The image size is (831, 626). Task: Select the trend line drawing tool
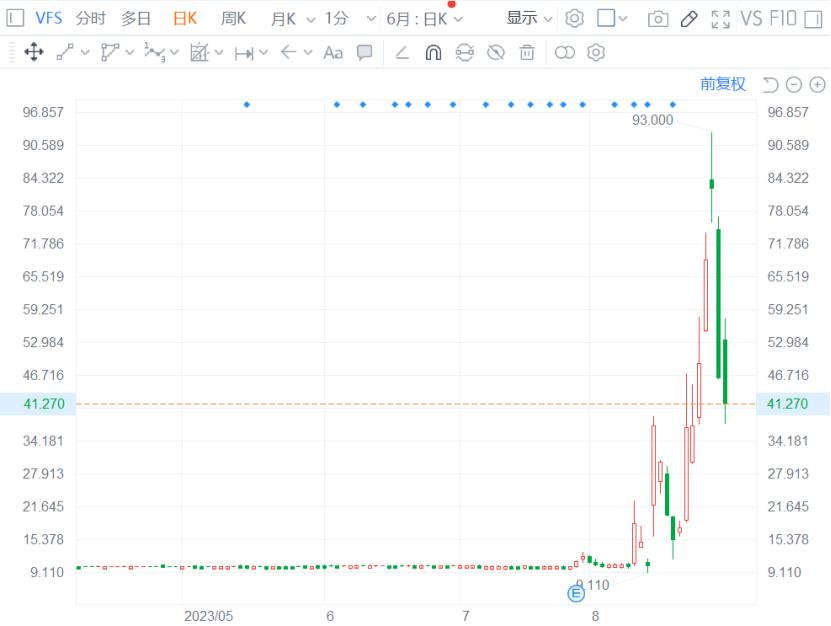click(x=65, y=52)
